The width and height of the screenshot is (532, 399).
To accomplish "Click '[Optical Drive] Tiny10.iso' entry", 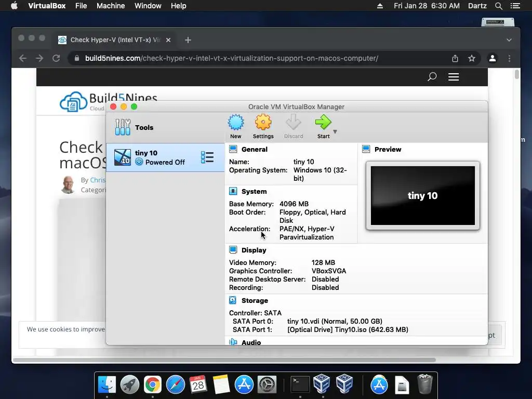I will [348, 329].
